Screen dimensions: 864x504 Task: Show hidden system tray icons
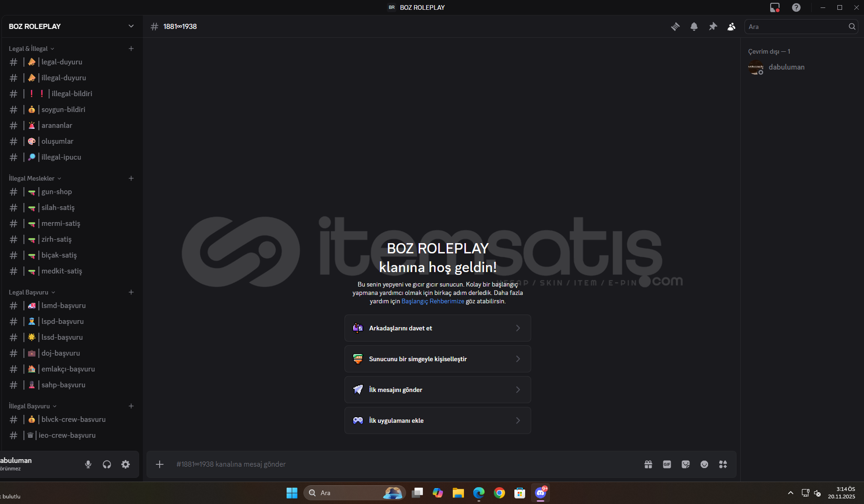[x=790, y=493]
